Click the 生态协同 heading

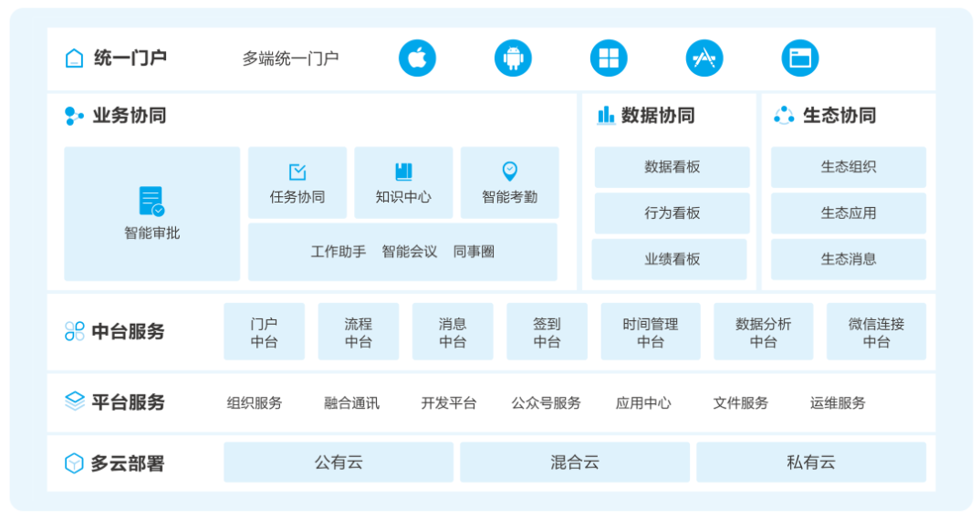(x=839, y=116)
